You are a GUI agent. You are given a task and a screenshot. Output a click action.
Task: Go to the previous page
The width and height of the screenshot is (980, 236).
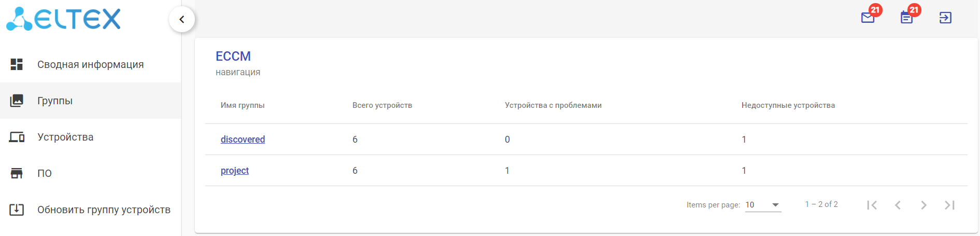point(898,205)
